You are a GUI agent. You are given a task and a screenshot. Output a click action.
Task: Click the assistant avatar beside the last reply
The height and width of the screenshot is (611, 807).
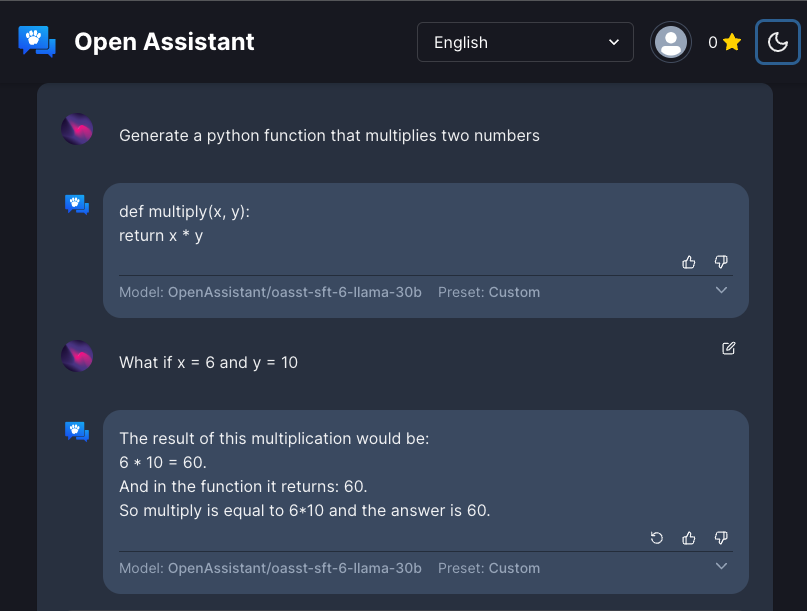tap(77, 431)
